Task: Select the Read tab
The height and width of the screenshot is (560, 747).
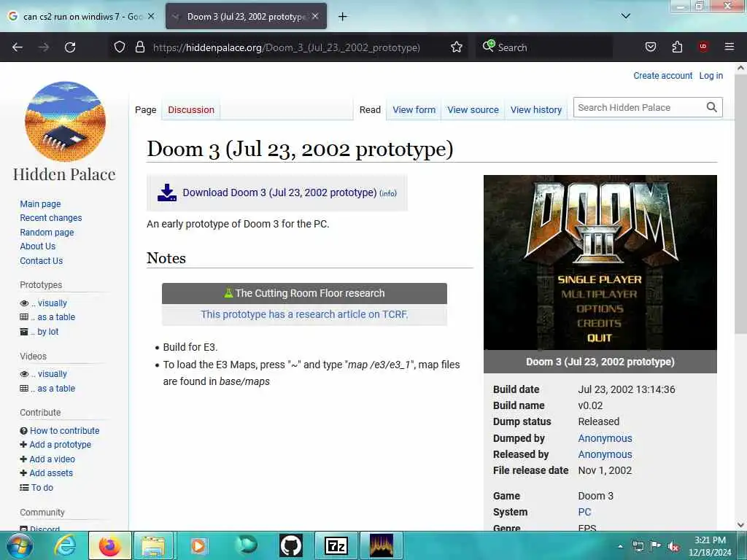Action: coord(370,110)
